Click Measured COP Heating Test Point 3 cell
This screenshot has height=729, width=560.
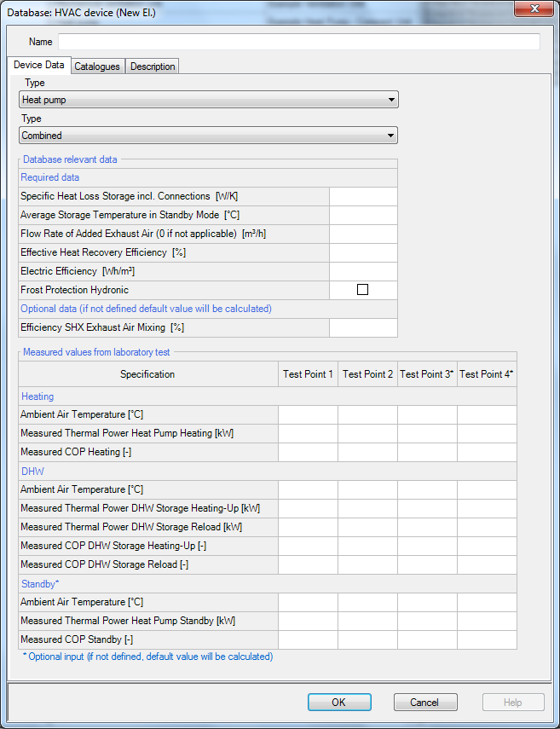point(427,452)
